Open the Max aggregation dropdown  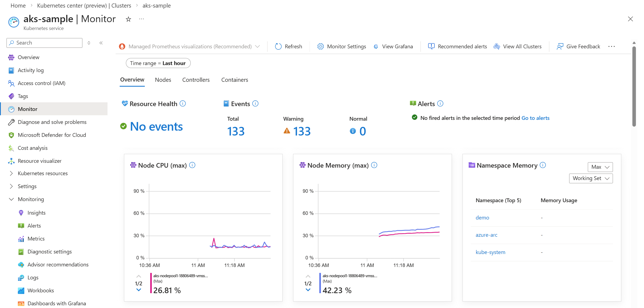pos(600,167)
